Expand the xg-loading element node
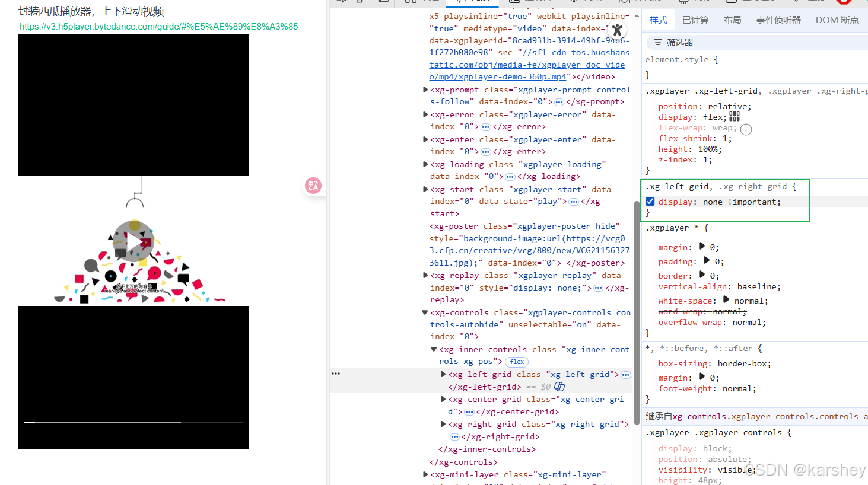 click(425, 164)
